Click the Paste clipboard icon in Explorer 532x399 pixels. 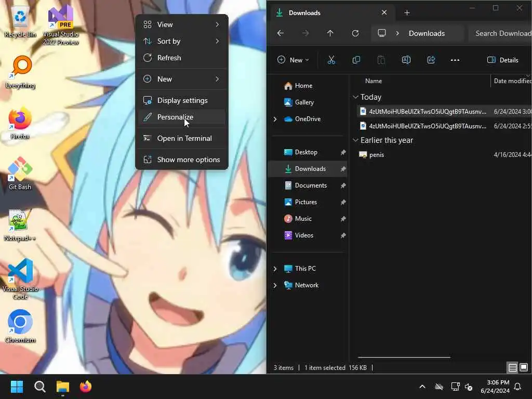[x=381, y=60]
